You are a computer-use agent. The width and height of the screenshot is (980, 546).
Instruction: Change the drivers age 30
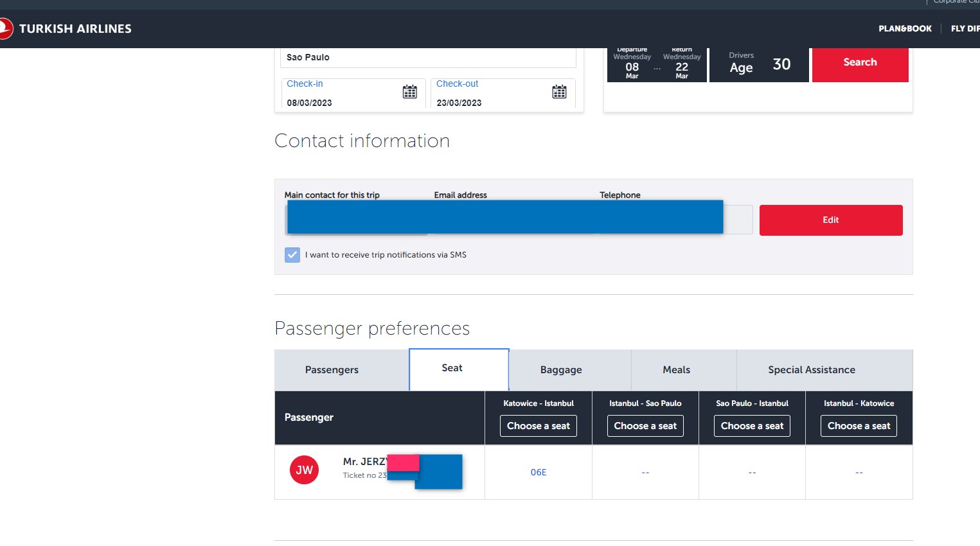(759, 65)
